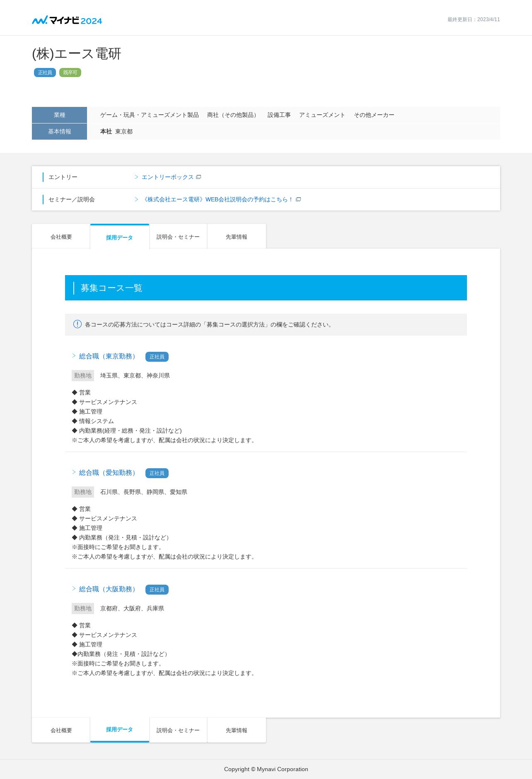Click 設備工事 industry text
The height and width of the screenshot is (779, 532).
[x=279, y=115]
